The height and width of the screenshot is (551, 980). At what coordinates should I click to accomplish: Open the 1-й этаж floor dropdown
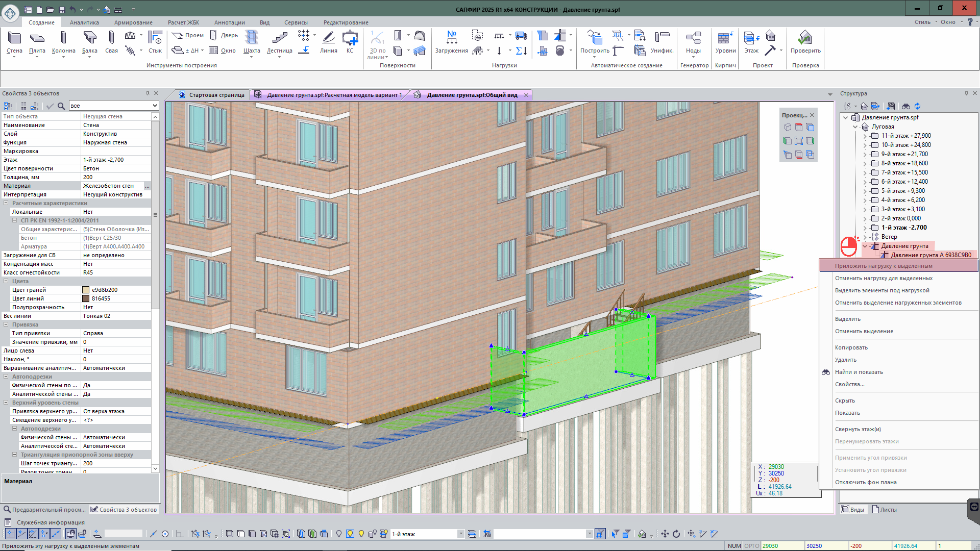460,534
